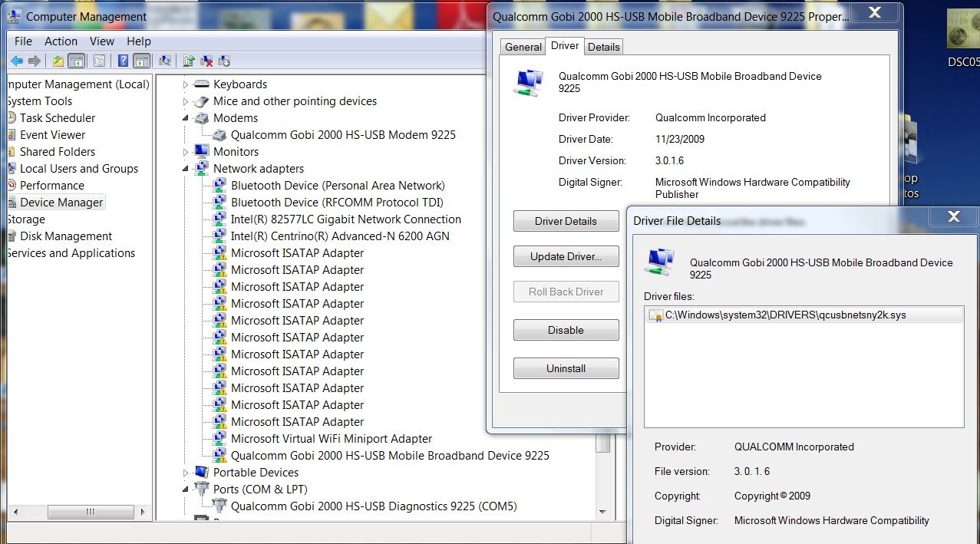Select the qcusbnetsny2k.sys driver file entry
The image size is (980, 544).
804,315
